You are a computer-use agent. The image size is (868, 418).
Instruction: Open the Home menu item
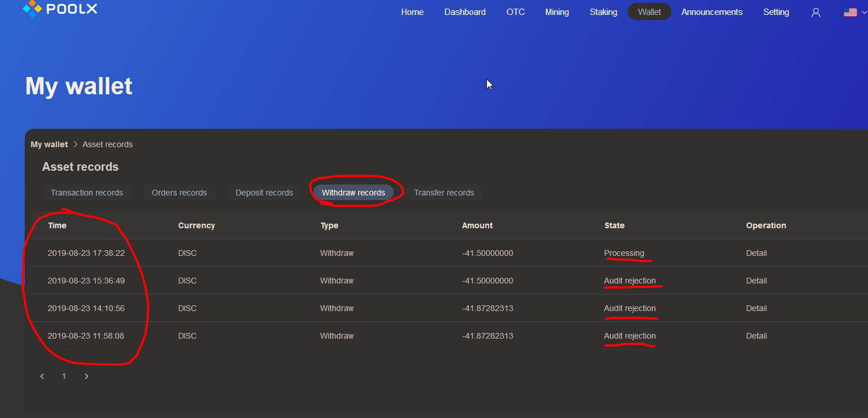pos(412,12)
